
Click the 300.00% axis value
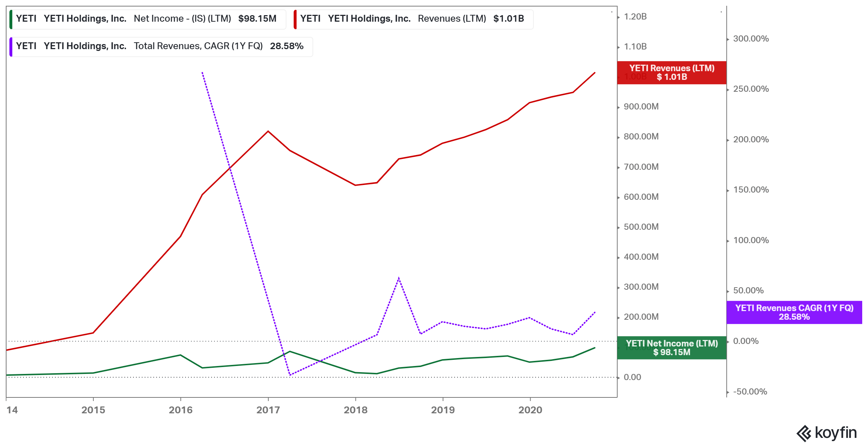coord(751,39)
